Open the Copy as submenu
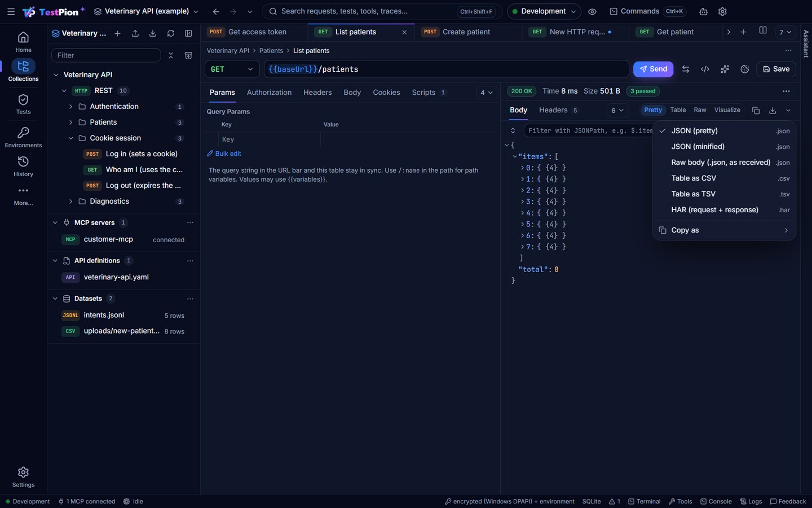Image resolution: width=812 pixels, height=508 pixels. 724,230
